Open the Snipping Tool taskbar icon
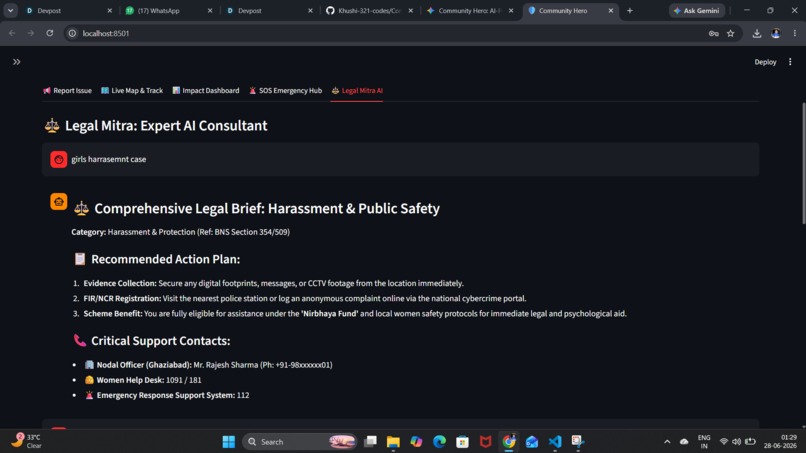806x453 pixels. coord(578,442)
